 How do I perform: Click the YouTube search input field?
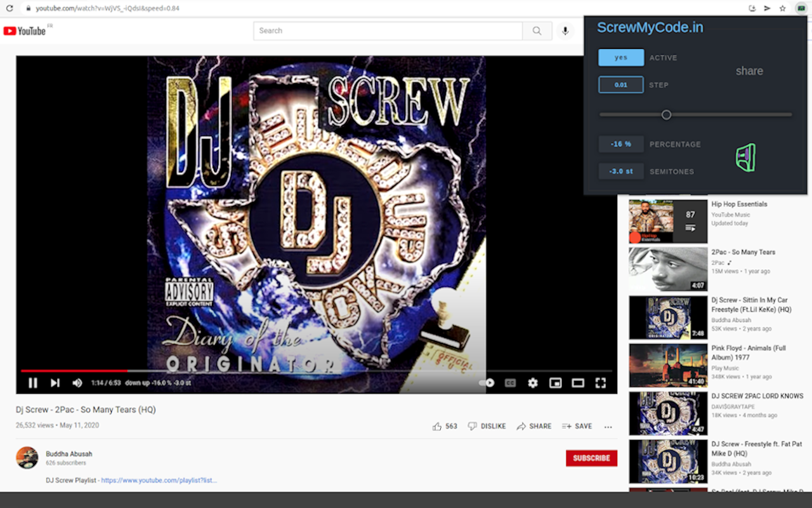click(x=388, y=30)
